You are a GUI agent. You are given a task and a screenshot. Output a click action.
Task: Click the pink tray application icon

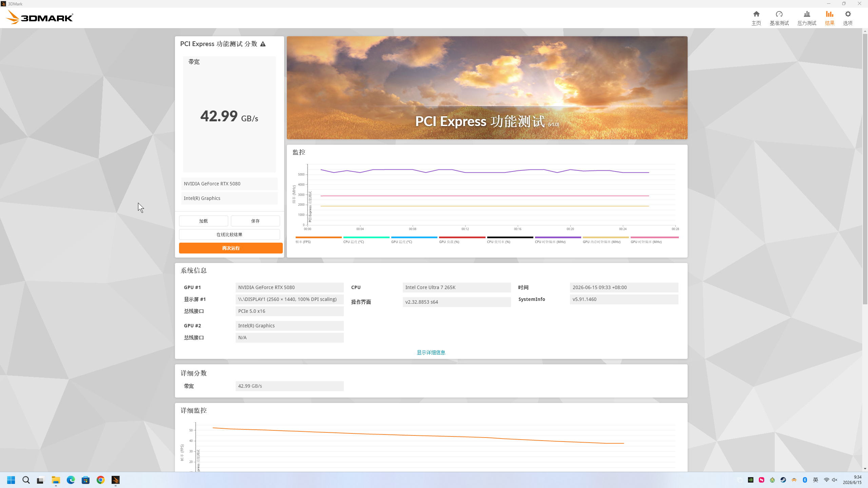pyautogui.click(x=762, y=480)
